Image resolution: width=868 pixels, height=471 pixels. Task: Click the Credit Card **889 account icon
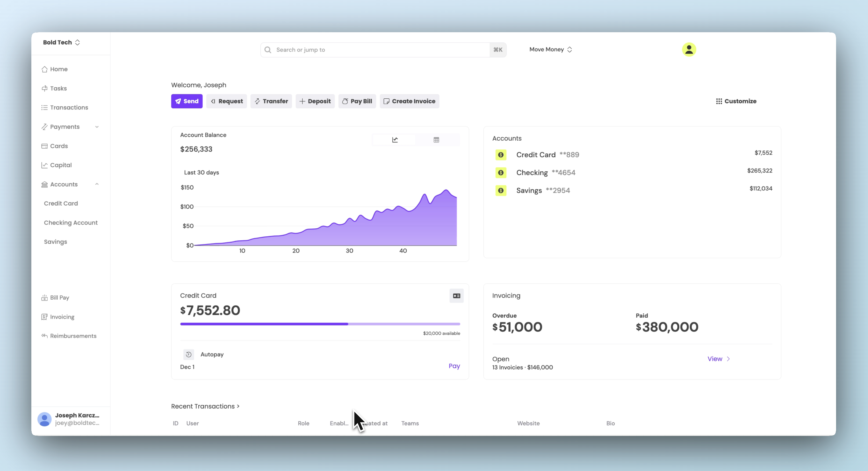pyautogui.click(x=501, y=155)
